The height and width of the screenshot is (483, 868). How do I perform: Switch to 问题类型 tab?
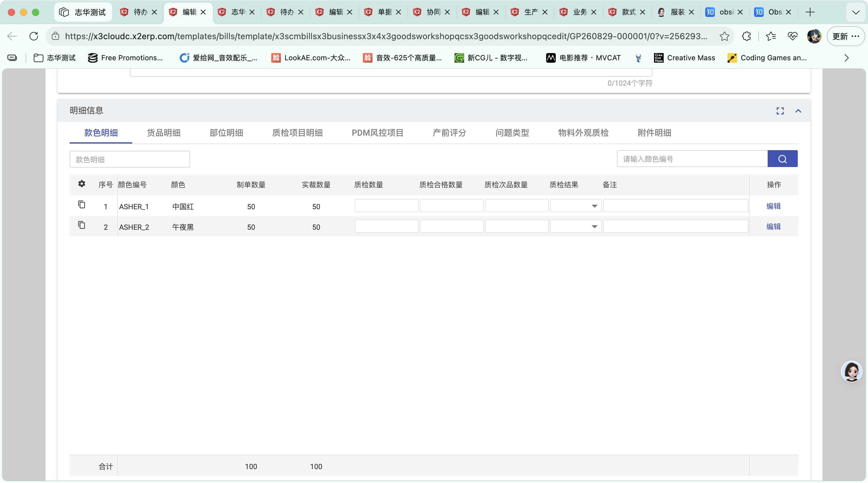(512, 133)
